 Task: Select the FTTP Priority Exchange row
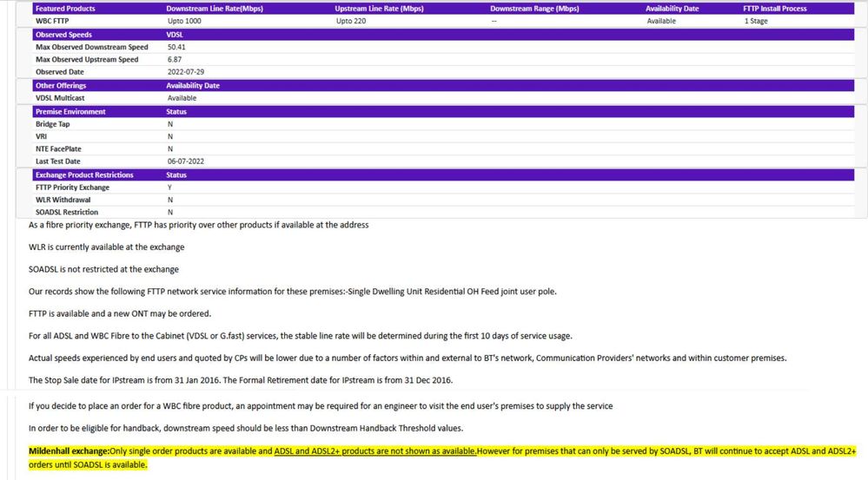[x=72, y=187]
